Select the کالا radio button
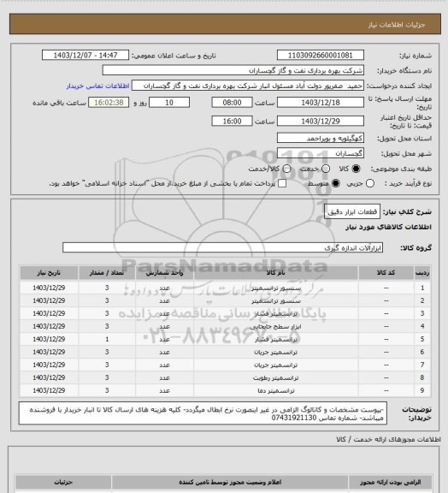Viewport: 448px width, 493px height. 356,169
